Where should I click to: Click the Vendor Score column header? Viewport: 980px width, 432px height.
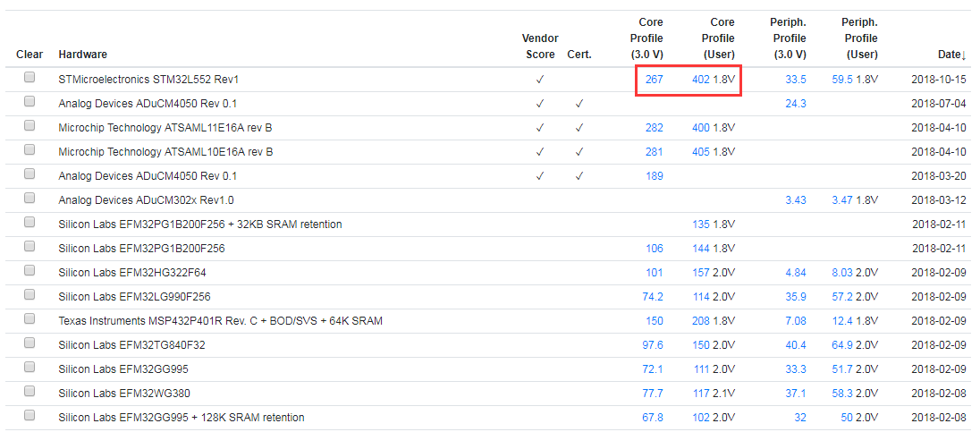(540, 47)
